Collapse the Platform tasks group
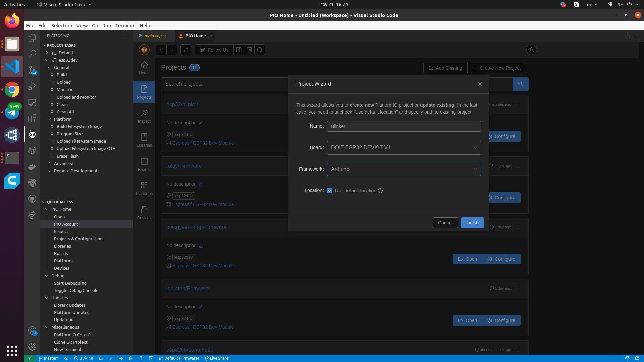The height and width of the screenshot is (362, 644). (50, 119)
